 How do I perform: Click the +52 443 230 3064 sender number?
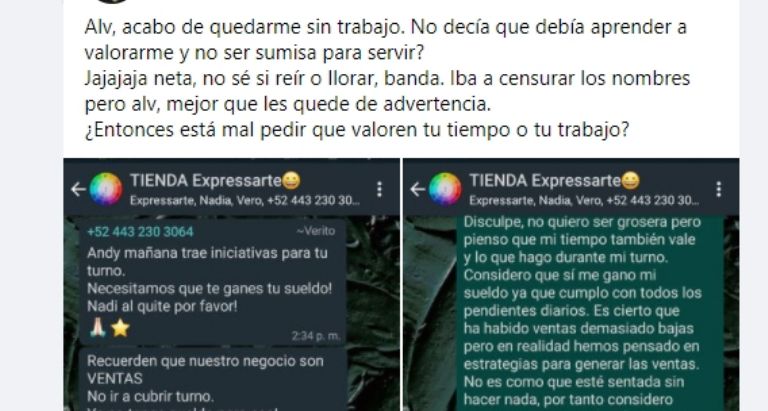click(x=140, y=232)
